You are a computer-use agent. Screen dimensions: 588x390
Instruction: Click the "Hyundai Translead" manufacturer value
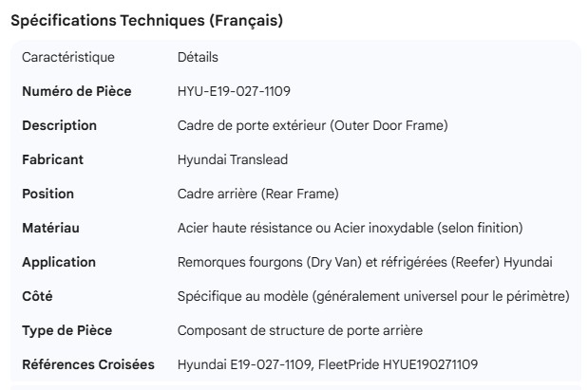(x=233, y=159)
